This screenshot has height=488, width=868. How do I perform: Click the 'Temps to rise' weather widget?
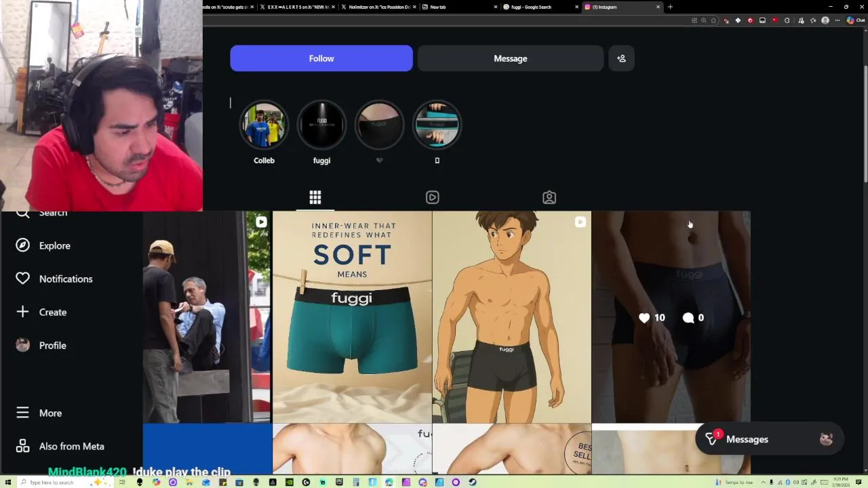coord(734,482)
